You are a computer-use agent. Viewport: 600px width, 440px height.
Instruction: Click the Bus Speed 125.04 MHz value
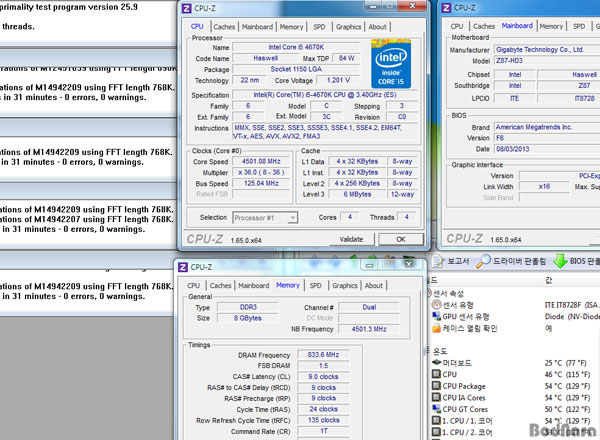pyautogui.click(x=261, y=183)
